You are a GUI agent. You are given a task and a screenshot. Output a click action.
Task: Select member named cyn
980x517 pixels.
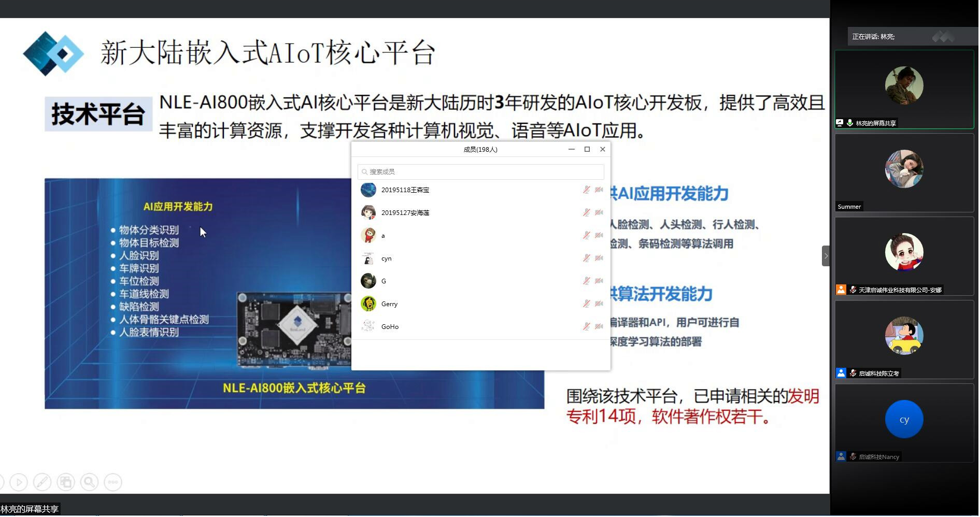coord(480,258)
